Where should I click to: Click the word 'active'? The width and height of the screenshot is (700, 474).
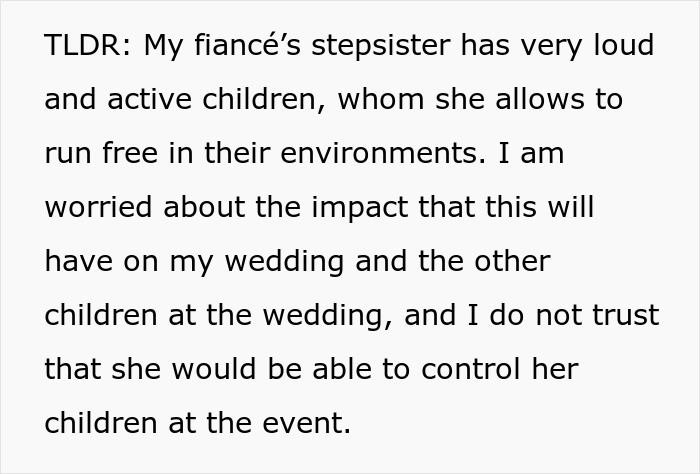(x=150, y=99)
